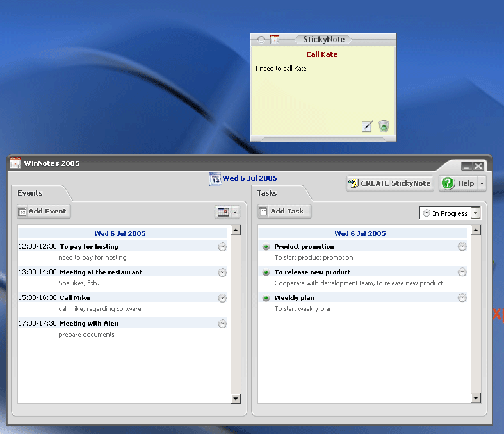Viewport: 504px width, 434px height.
Task: Click the clock icon on 'Meeting at the restaurant' event
Action: (x=222, y=272)
